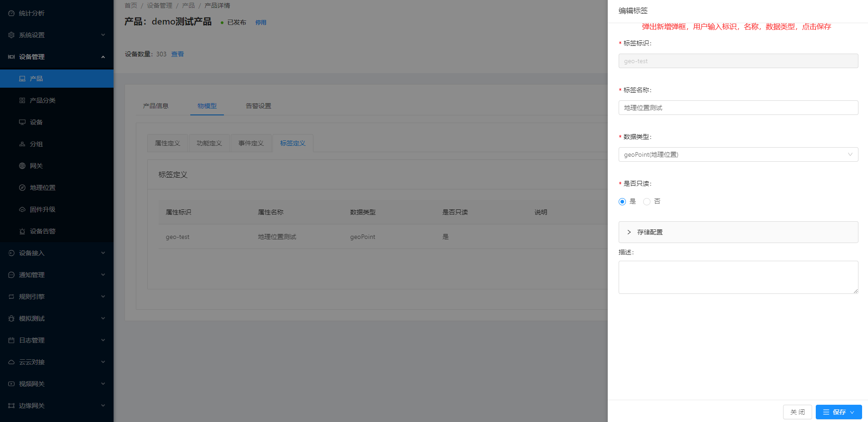
Task: Click the 关闭 close button
Action: click(x=797, y=412)
